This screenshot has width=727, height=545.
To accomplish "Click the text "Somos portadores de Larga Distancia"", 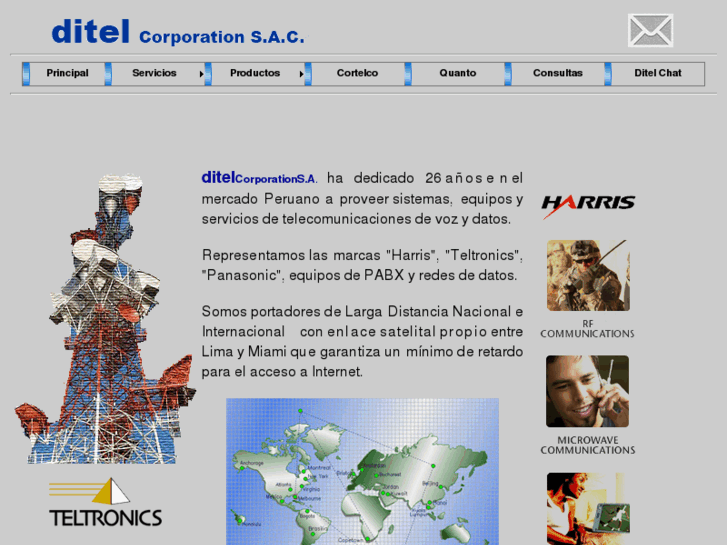I will click(x=325, y=312).
